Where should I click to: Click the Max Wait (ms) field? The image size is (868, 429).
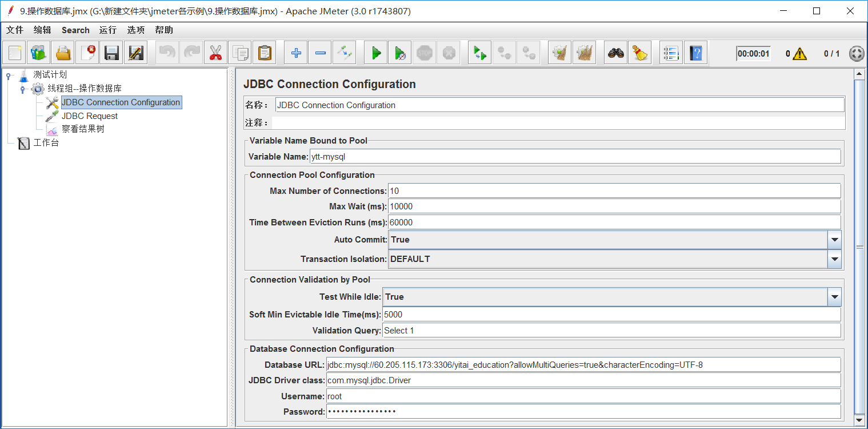[x=614, y=206]
